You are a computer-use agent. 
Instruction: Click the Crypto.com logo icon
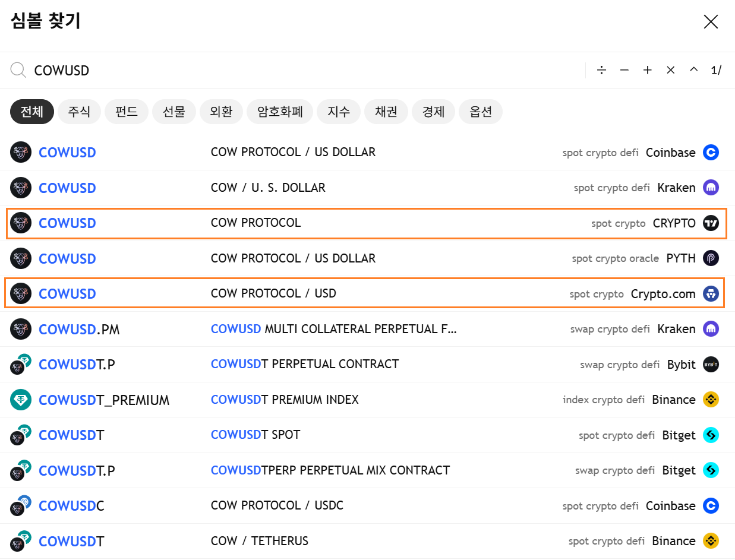[711, 294]
